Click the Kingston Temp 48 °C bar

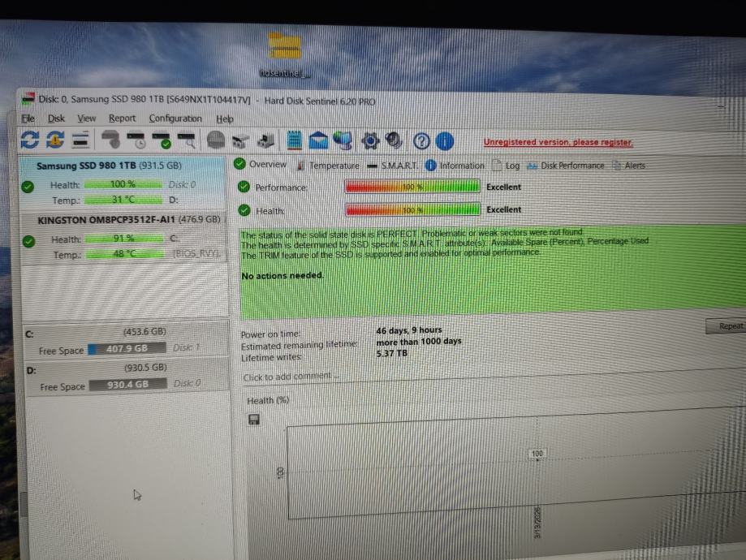(x=124, y=254)
